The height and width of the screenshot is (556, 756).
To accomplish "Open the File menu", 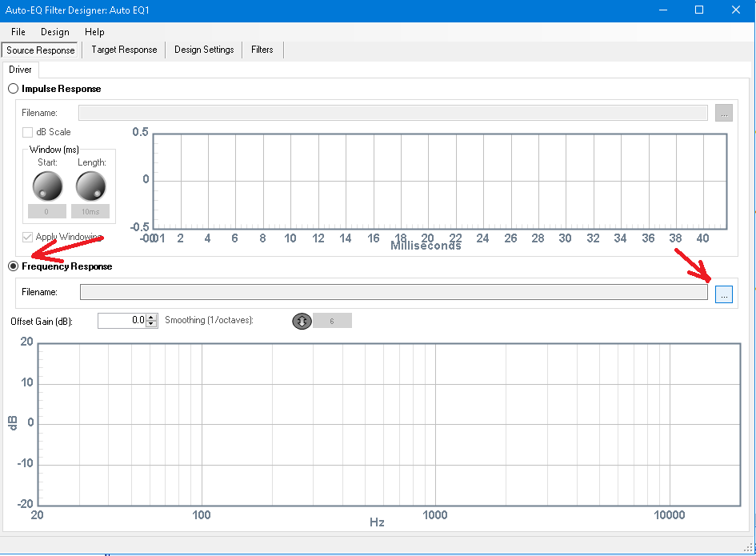I will click(x=18, y=32).
